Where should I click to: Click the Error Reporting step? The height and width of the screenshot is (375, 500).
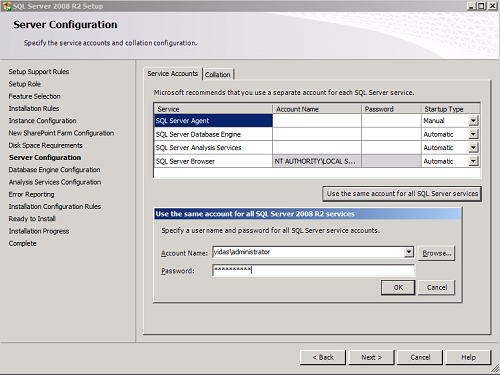pyautogui.click(x=31, y=194)
